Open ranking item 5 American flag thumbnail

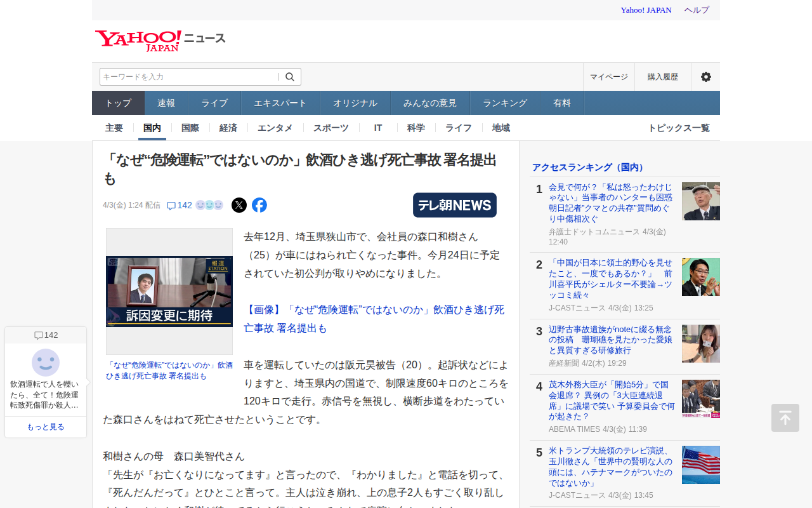tap(700, 465)
